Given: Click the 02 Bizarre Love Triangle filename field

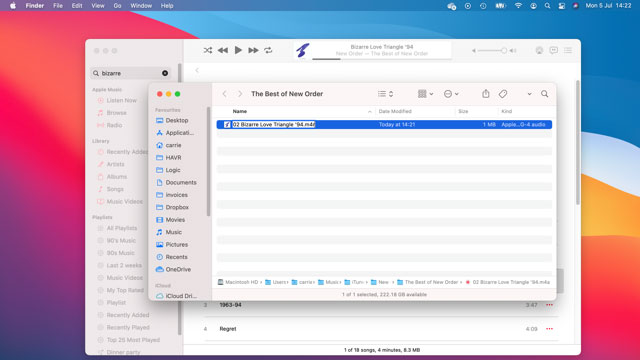Looking at the screenshot, I should pyautogui.click(x=274, y=124).
